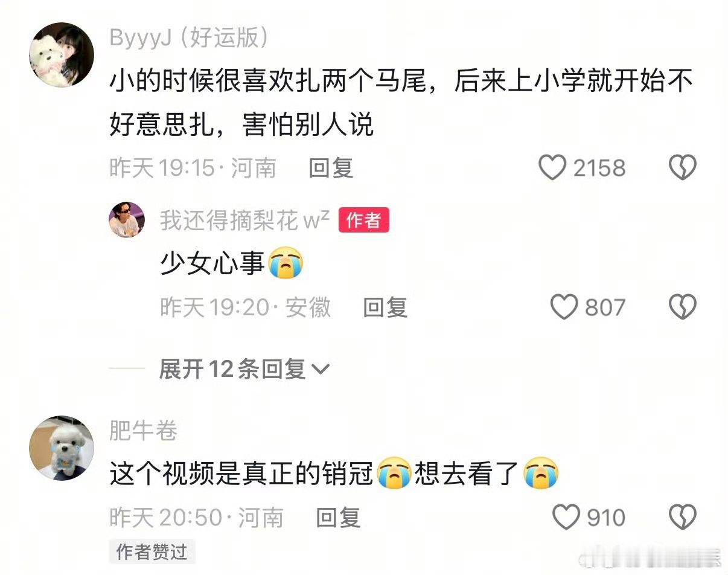Like 肥牛卷's comment with 910 likes
728x575 pixels.
(566, 518)
